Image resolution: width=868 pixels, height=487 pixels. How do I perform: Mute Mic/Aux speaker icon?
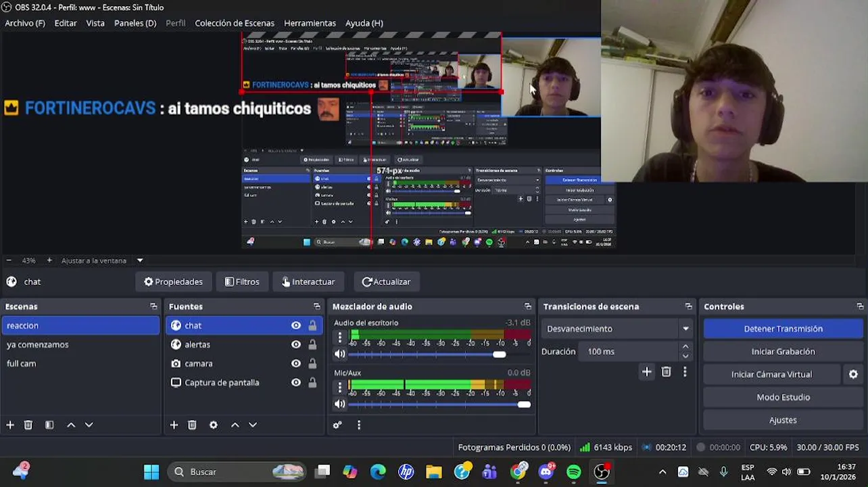(340, 404)
